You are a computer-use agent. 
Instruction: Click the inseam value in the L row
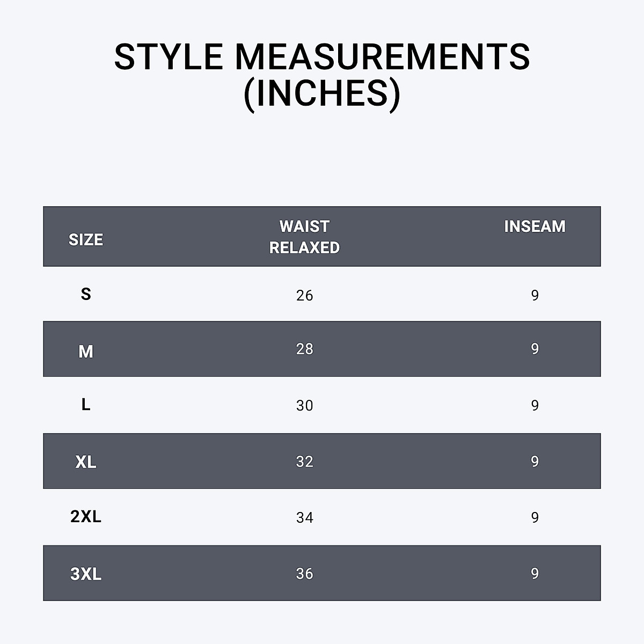pyautogui.click(x=535, y=405)
